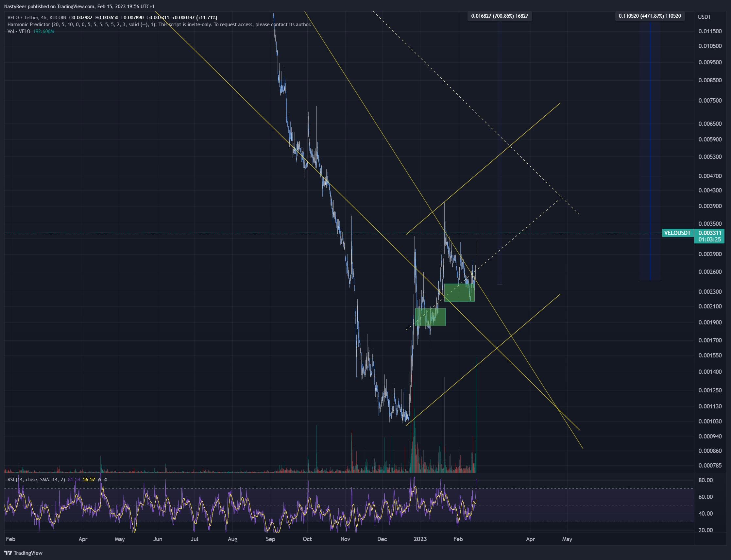
Task: Click the 0.110520 (4471.87%) measurement label
Action: coord(650,16)
